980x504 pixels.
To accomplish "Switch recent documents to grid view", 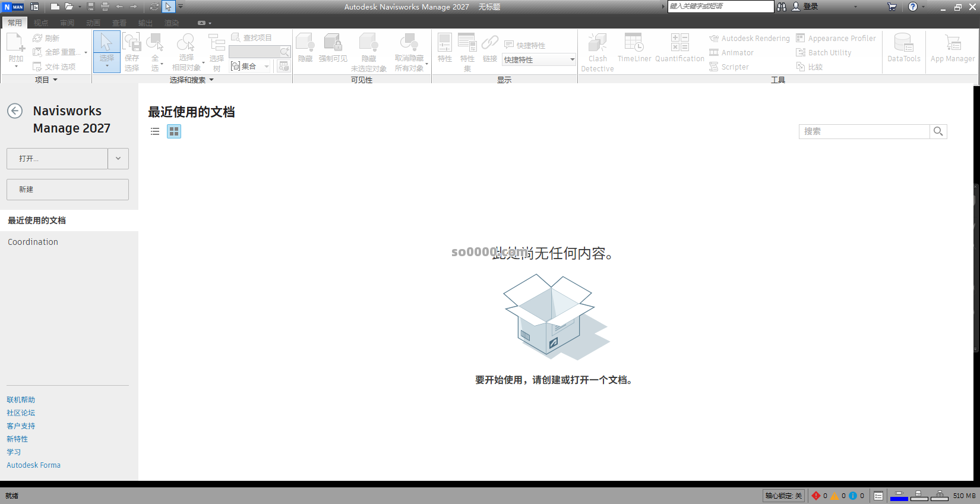I will pyautogui.click(x=174, y=131).
